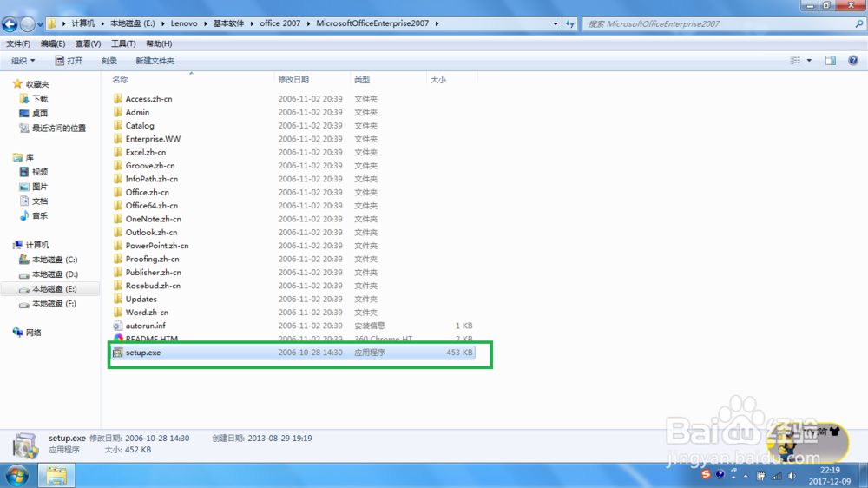This screenshot has height=488, width=868.
Task: Select 计算机 in the address breadcrumb
Action: pyautogui.click(x=83, y=23)
